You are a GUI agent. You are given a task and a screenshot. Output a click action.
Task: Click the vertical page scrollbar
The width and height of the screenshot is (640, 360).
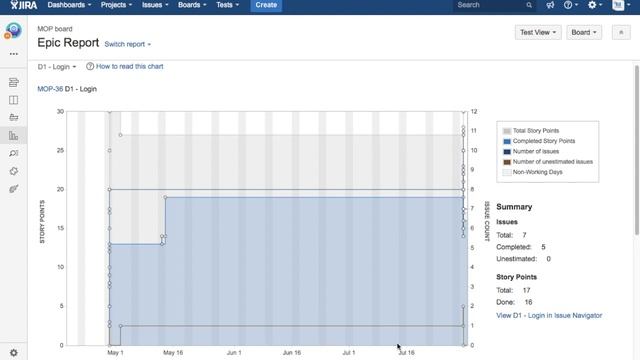(637, 150)
